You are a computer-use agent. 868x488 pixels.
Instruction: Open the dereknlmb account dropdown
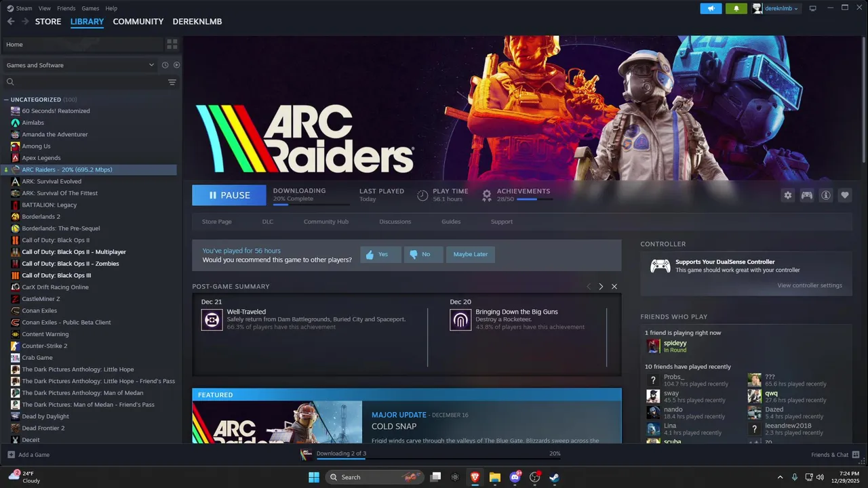click(776, 8)
